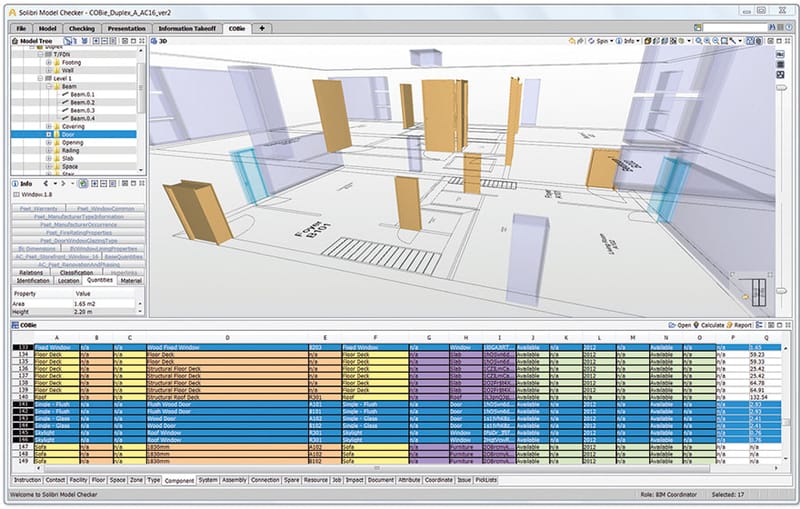Collapse the Beam folder in Model Tree
This screenshot has width=800, height=509.
pyautogui.click(x=48, y=87)
